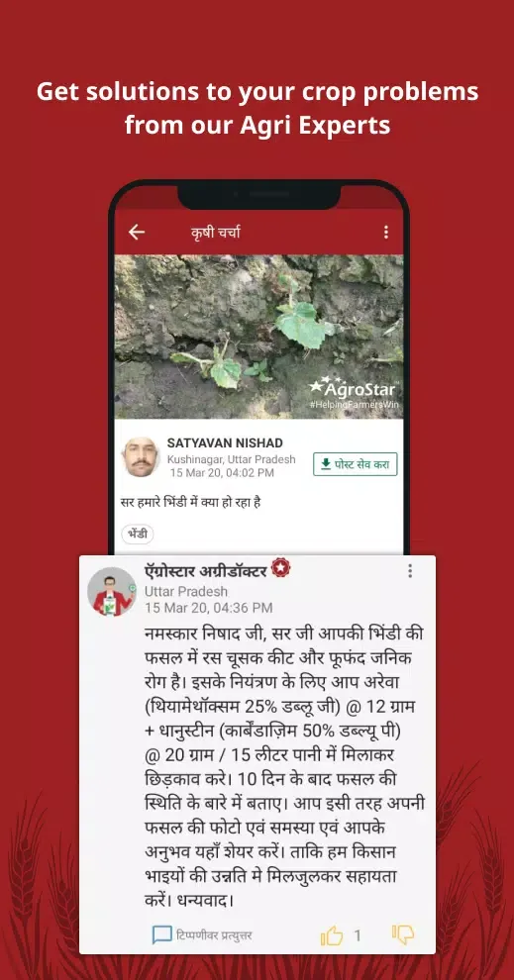Dislike the reply with thumbs down
This screenshot has height=980, width=514.
pyautogui.click(x=403, y=935)
